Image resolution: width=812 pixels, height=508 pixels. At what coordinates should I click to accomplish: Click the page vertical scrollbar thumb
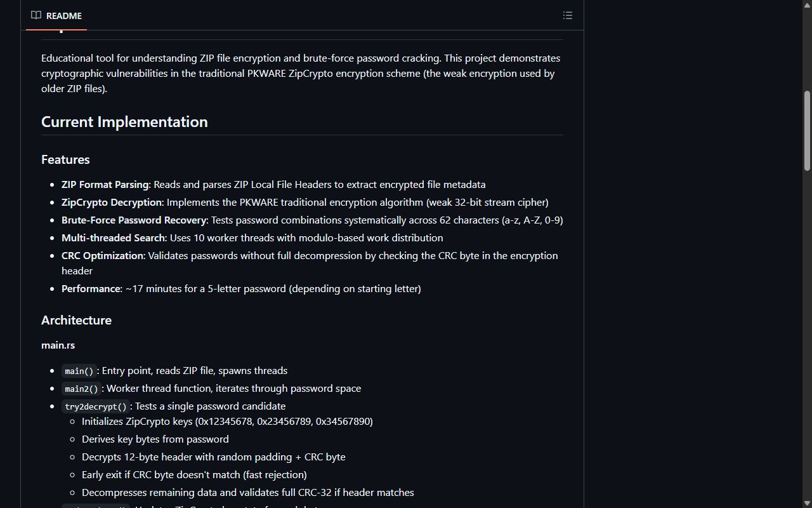807,131
